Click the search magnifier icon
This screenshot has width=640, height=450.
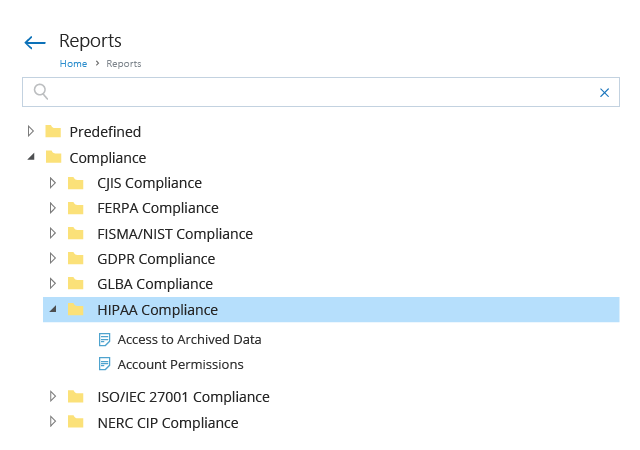tap(41, 91)
